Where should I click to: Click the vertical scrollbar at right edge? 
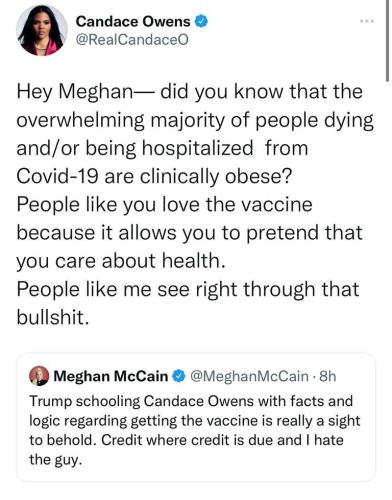(387, 40)
